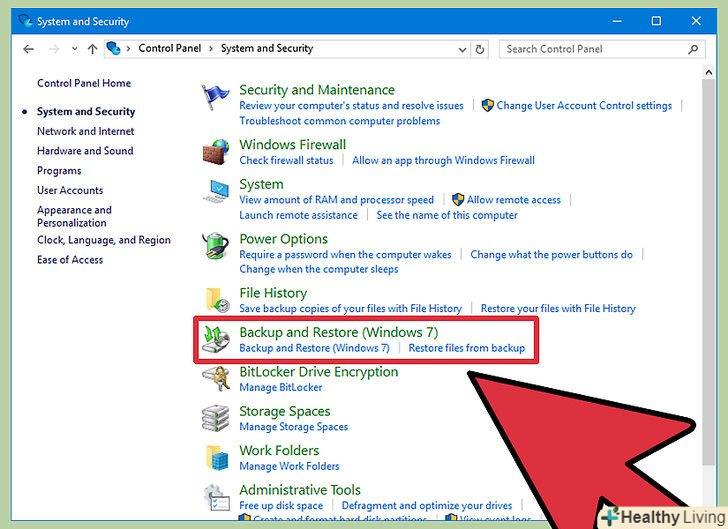Click the vertical scrollbar thumb
Viewport: 728px width, 529px height.
(x=708, y=272)
